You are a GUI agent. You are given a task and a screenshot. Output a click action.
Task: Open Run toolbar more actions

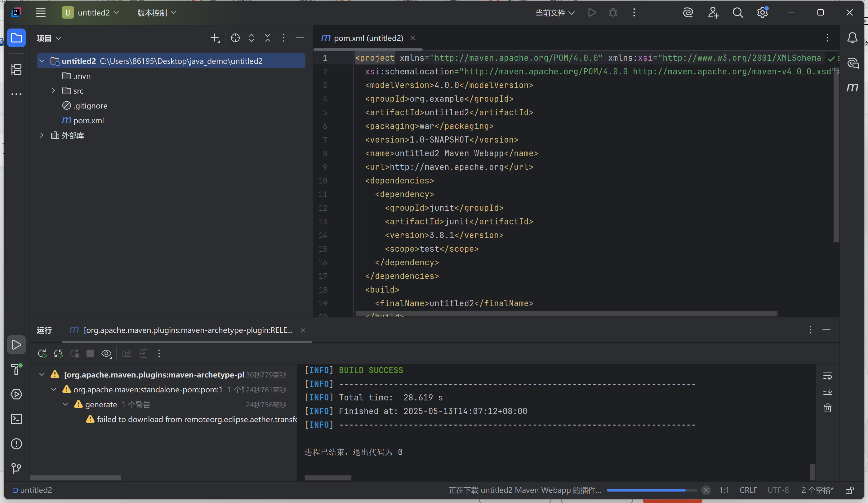(x=159, y=354)
